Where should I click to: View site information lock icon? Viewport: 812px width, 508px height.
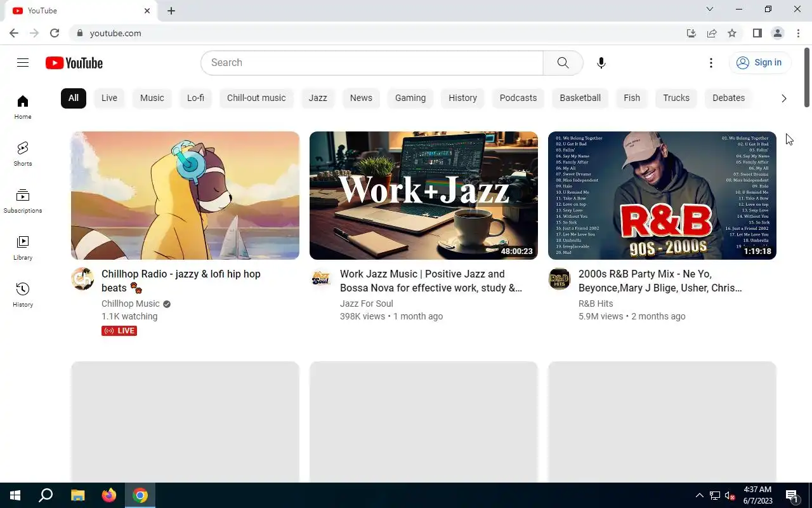coord(79,33)
